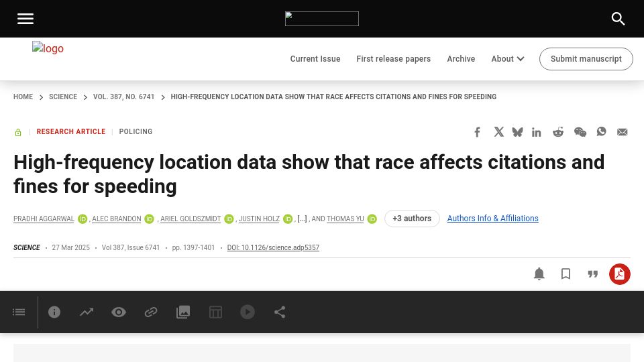Open author Ariel Goldszmidt
Screen dimensions: 644x362
191,219
